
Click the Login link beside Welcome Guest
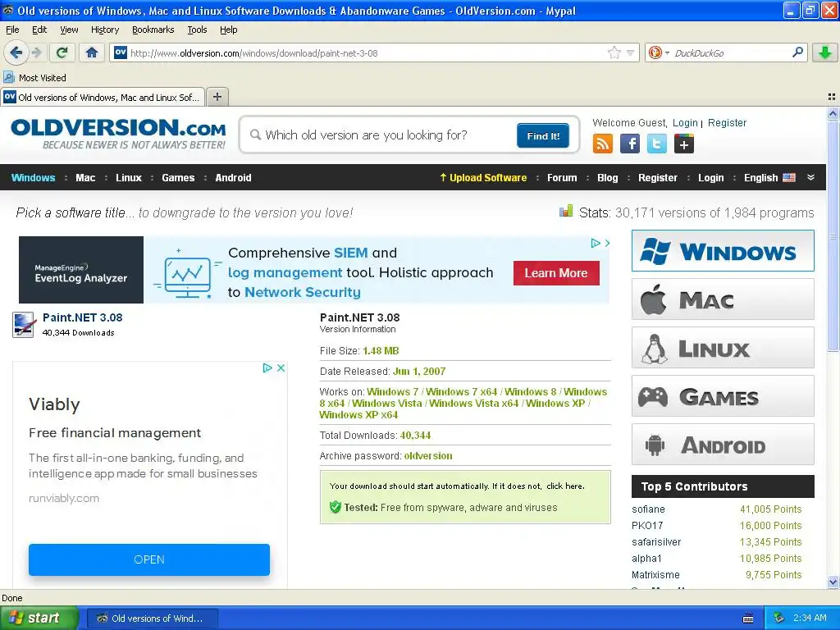(x=685, y=123)
